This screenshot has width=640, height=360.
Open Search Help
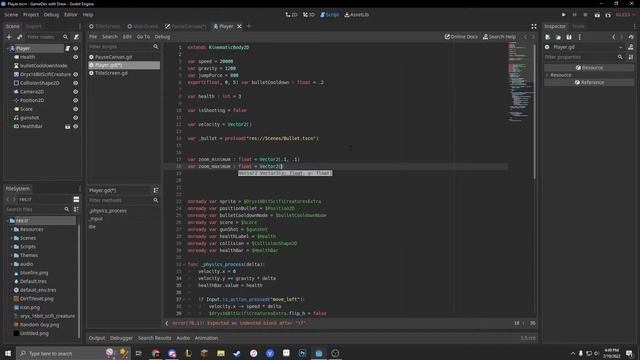(500, 37)
